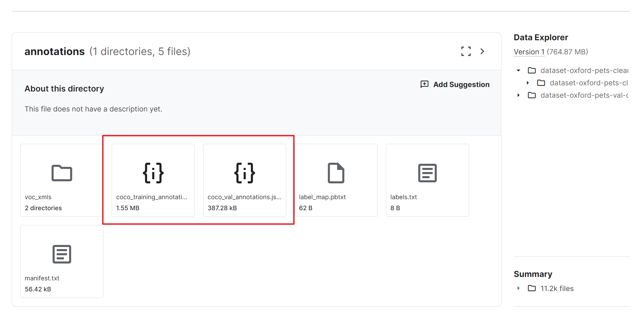
Task: Click the 8 B size text
Action: (x=395, y=208)
